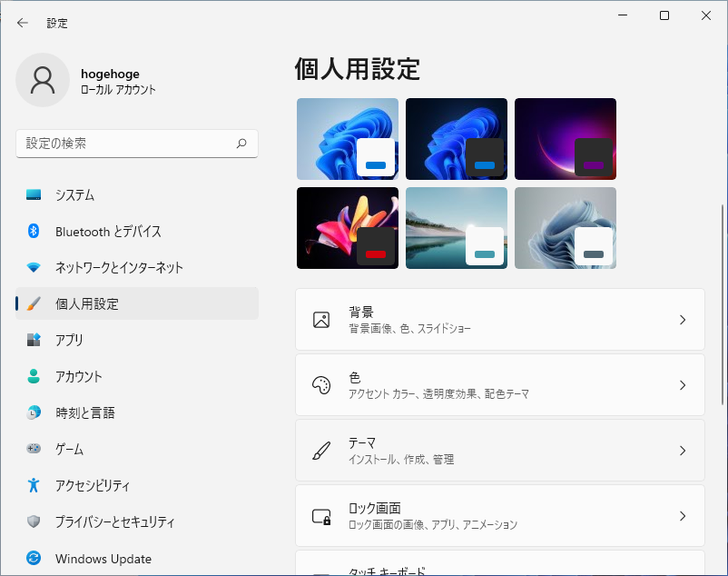728x576 pixels.
Task: Open Windows Update in the sidebar
Action: 137,558
